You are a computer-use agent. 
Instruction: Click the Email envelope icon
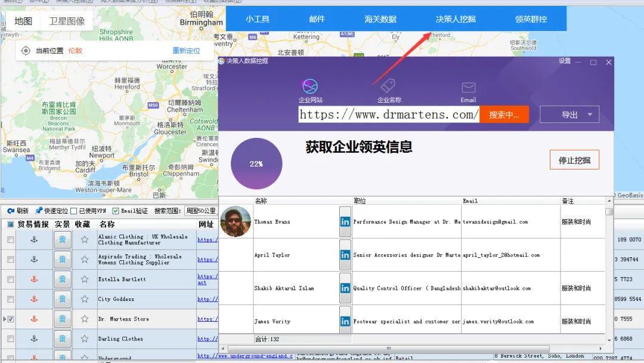point(468,88)
